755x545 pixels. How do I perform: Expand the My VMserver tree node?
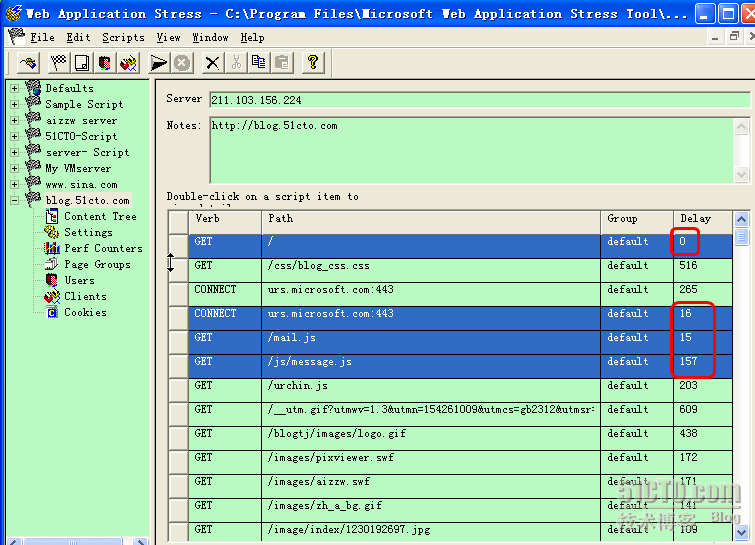pos(14,169)
